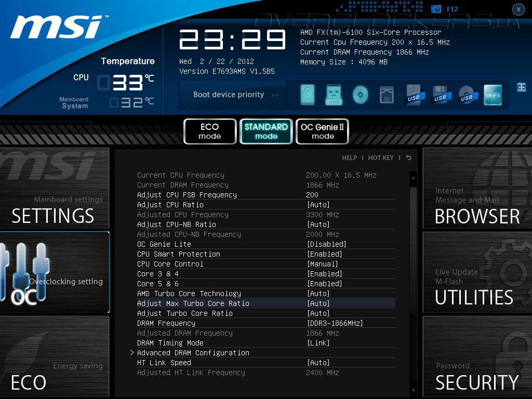
Task: Select the USB CD-ROM boot device icon
Action: 467,95
